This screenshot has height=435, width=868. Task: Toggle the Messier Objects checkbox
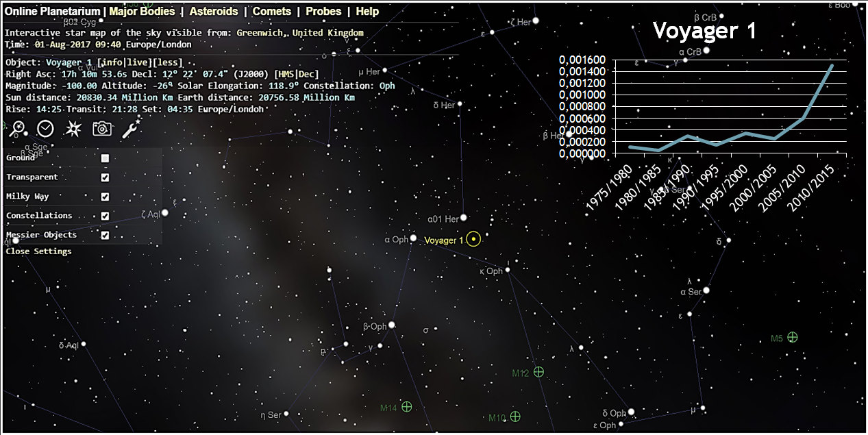[105, 235]
